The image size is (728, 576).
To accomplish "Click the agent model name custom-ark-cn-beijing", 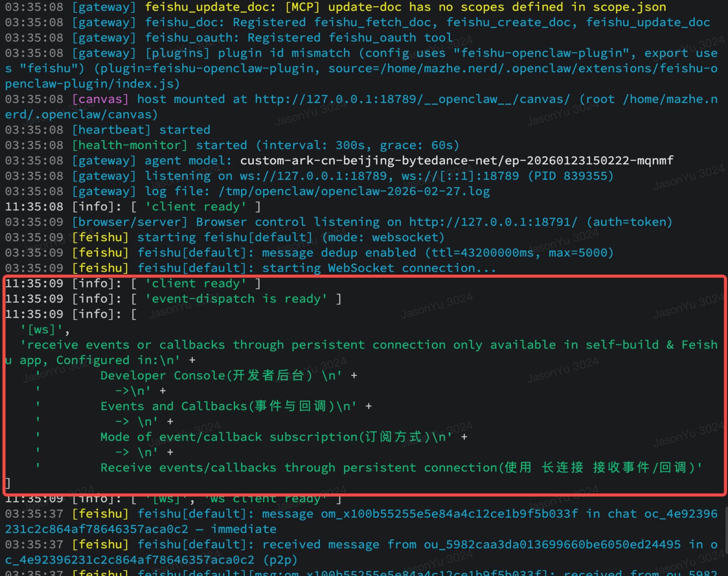I will point(456,161).
